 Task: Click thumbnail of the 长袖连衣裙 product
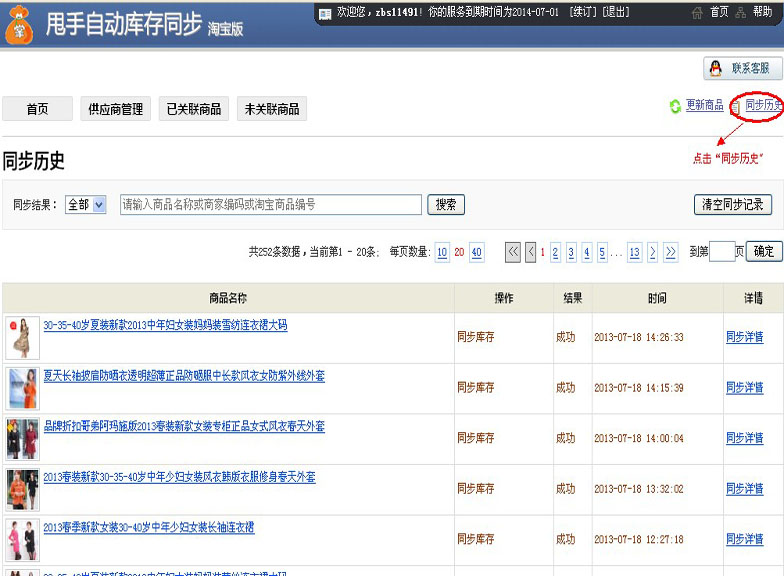pyautogui.click(x=22, y=540)
